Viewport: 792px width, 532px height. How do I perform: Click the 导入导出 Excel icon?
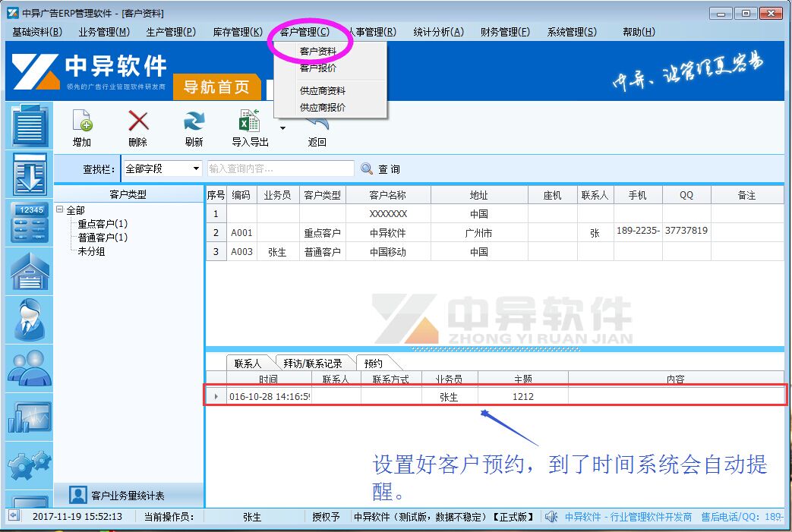[x=250, y=121]
